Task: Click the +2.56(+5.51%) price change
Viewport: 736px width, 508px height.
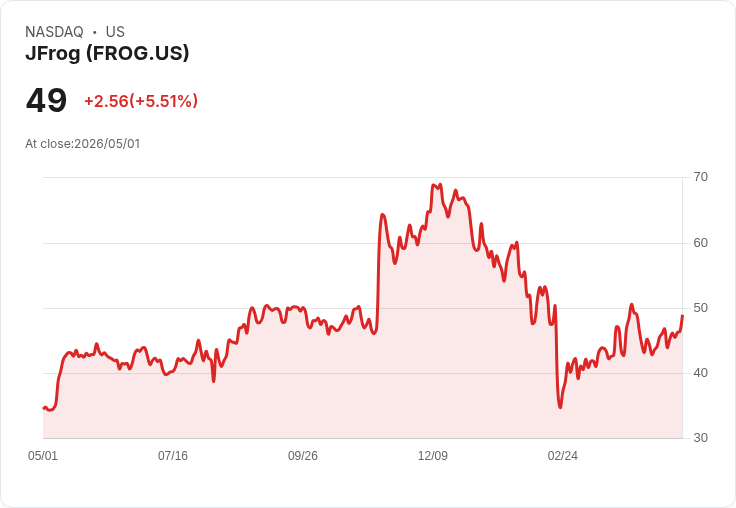Action: click(x=141, y=101)
